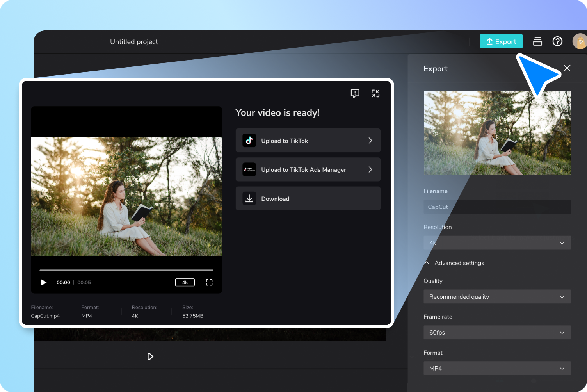Play the exported video preview
Screen dimensions: 587x392
[x=44, y=282]
